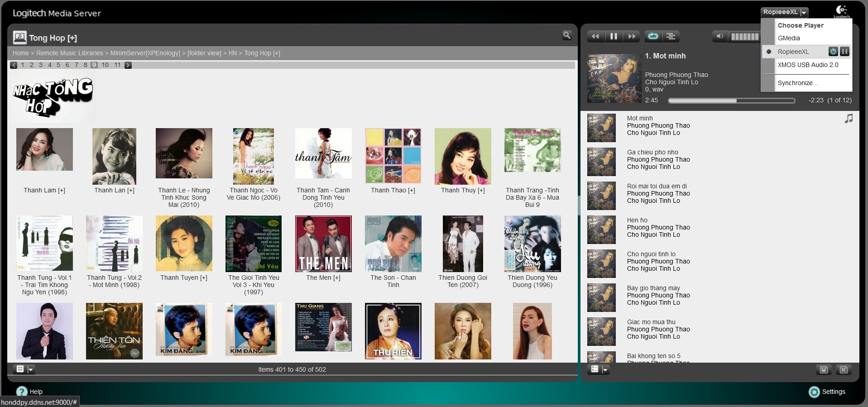Mute audio with the speaker icon

click(x=719, y=36)
